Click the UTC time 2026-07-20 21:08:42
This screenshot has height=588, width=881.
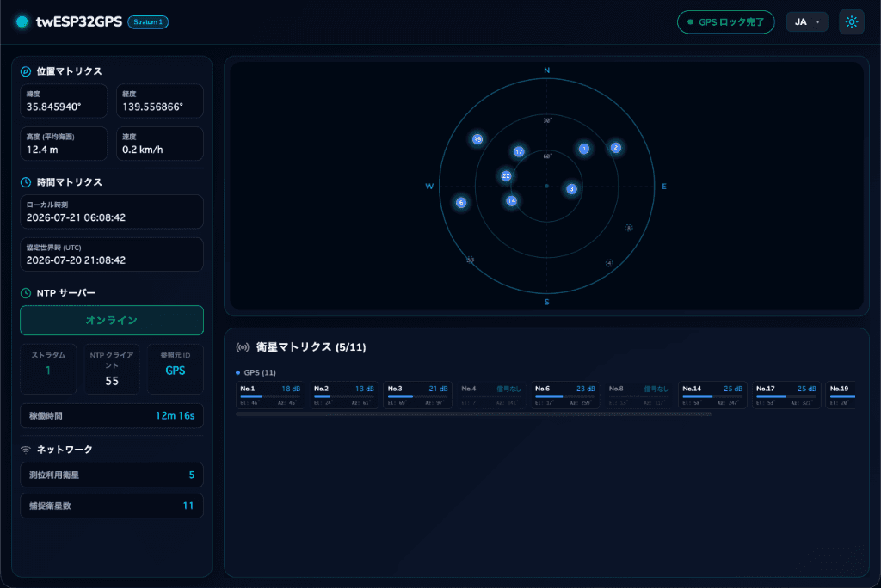tap(76, 260)
